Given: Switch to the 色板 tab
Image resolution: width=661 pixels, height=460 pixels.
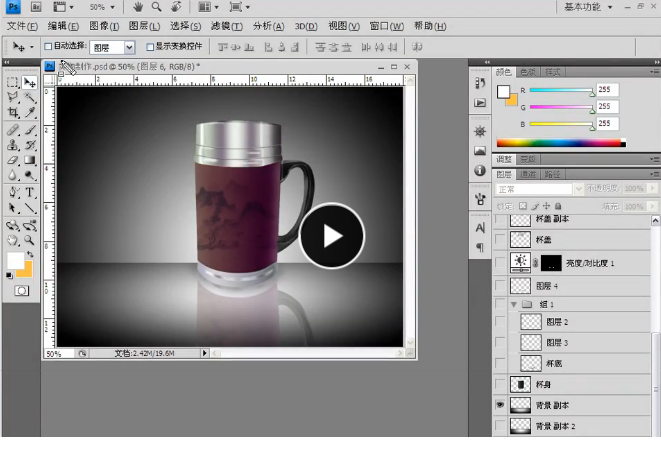Looking at the screenshot, I should (x=527, y=72).
